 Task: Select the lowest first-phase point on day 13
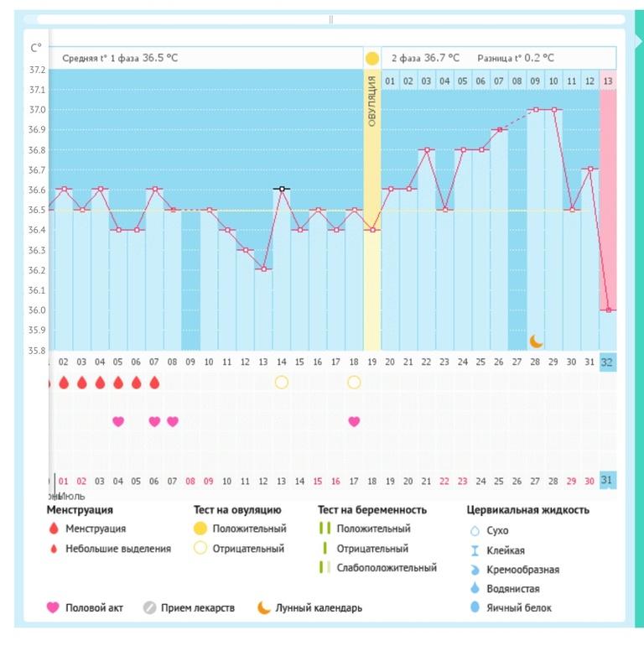(263, 269)
